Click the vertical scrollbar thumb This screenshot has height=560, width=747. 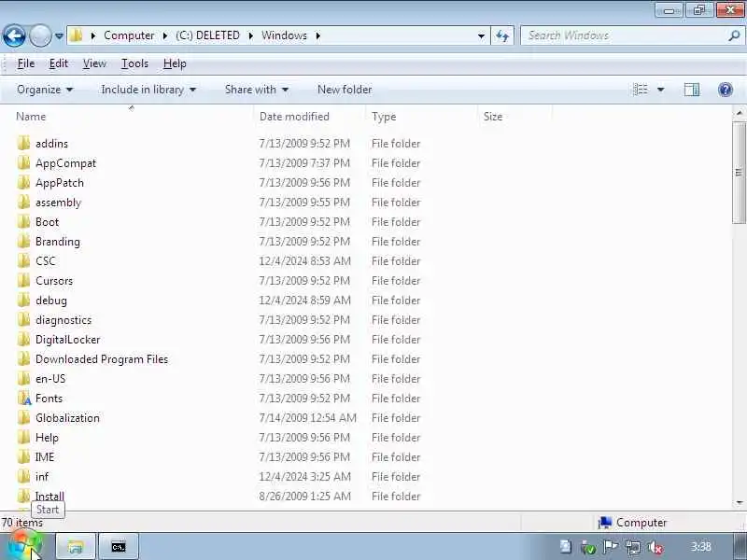pyautogui.click(x=739, y=173)
